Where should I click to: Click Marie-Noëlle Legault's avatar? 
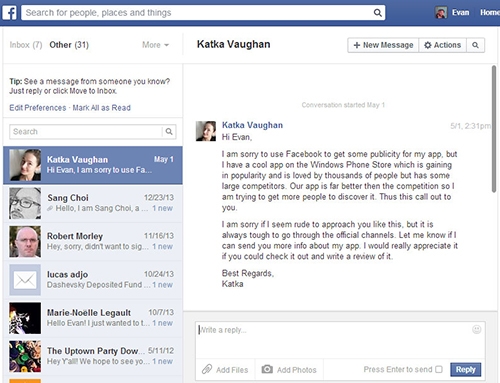pos(25,318)
